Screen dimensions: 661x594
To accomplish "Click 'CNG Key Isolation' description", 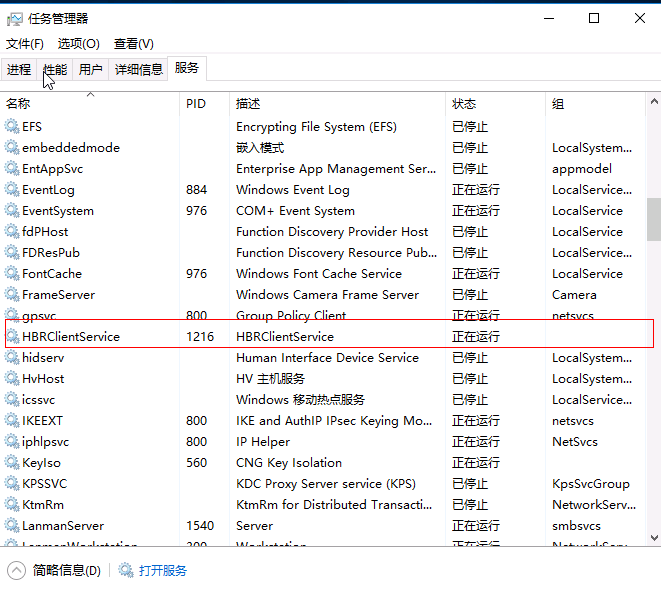I will (x=289, y=462).
